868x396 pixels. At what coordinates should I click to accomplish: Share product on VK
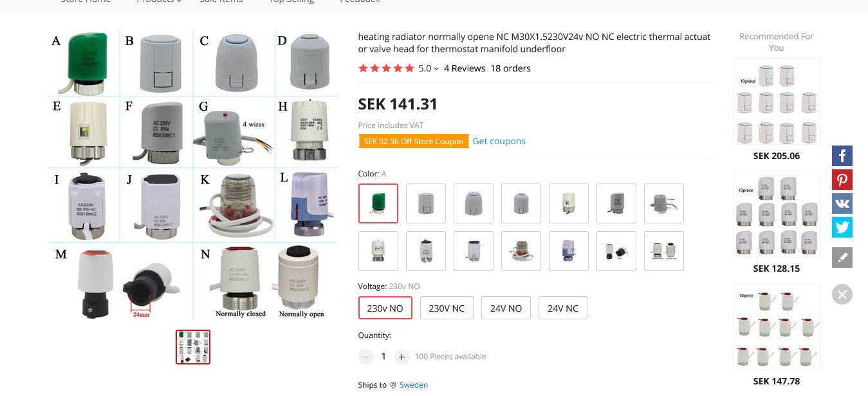click(842, 203)
